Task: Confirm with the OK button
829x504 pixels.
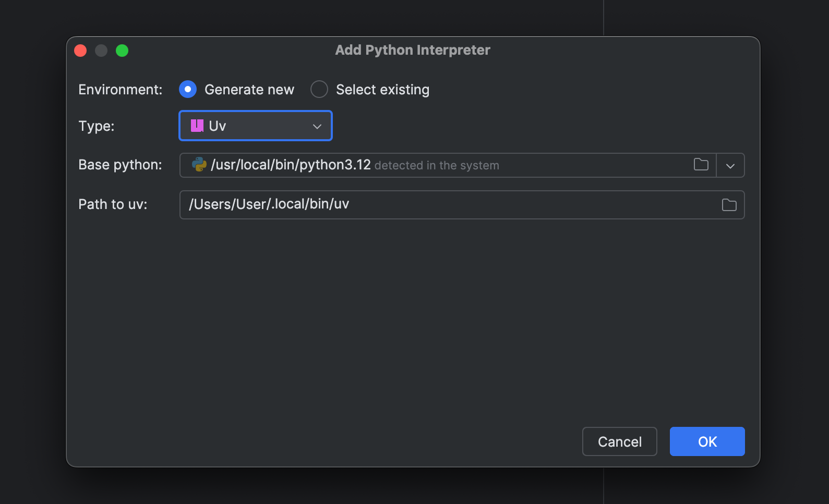Action: click(x=707, y=441)
